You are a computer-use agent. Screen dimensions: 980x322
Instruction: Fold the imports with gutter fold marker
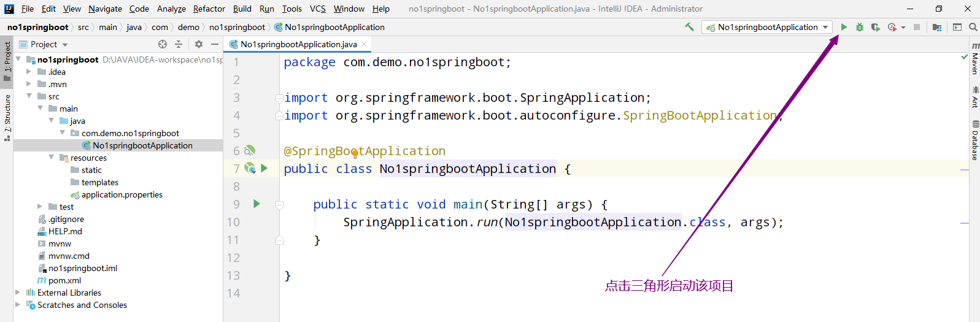point(279,98)
